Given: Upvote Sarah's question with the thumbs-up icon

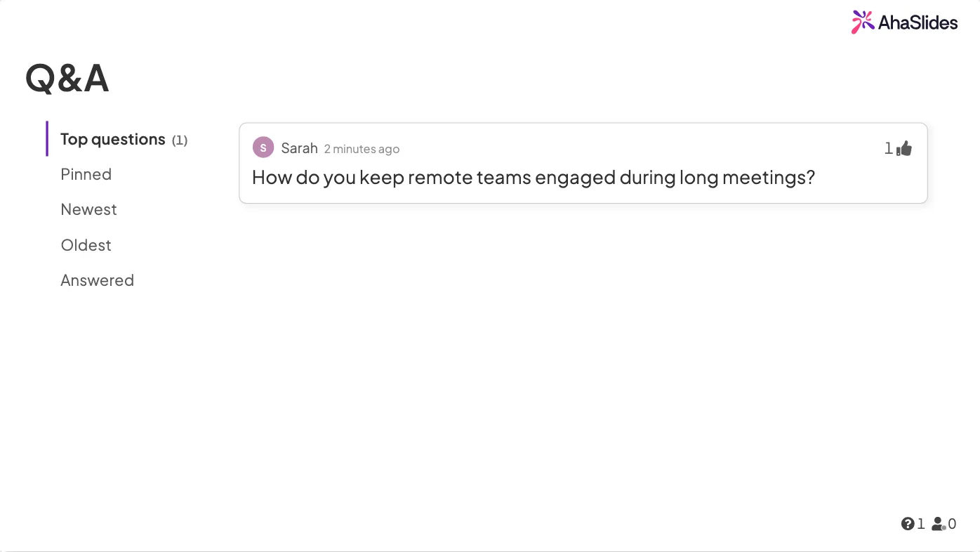Looking at the screenshot, I should pos(904,147).
